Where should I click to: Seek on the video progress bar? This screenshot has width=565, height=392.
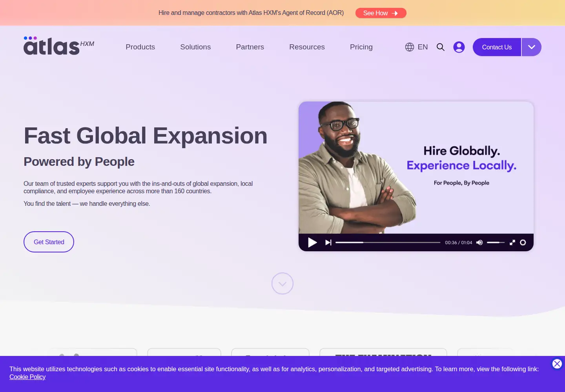click(x=388, y=243)
